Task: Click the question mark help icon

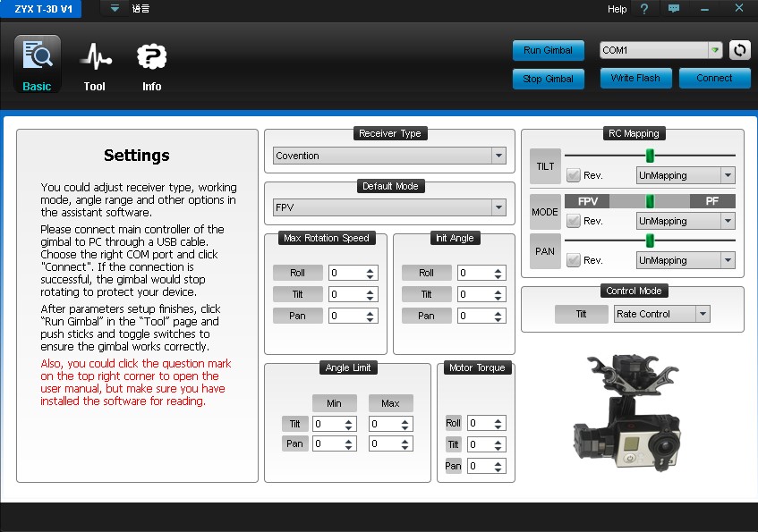Action: pos(643,9)
